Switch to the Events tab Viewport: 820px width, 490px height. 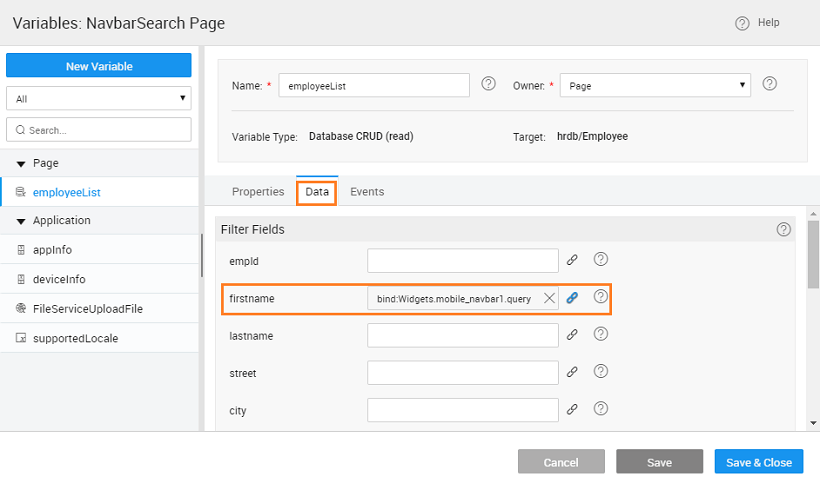coord(367,192)
